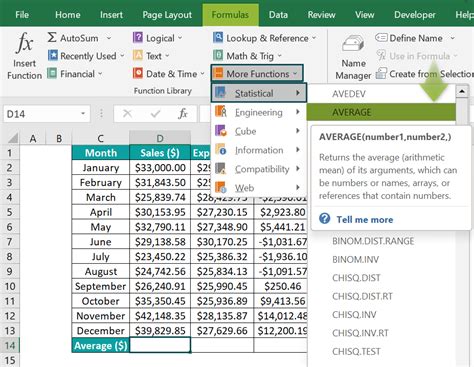
Task: Click the More Functions icon
Action: [218, 73]
